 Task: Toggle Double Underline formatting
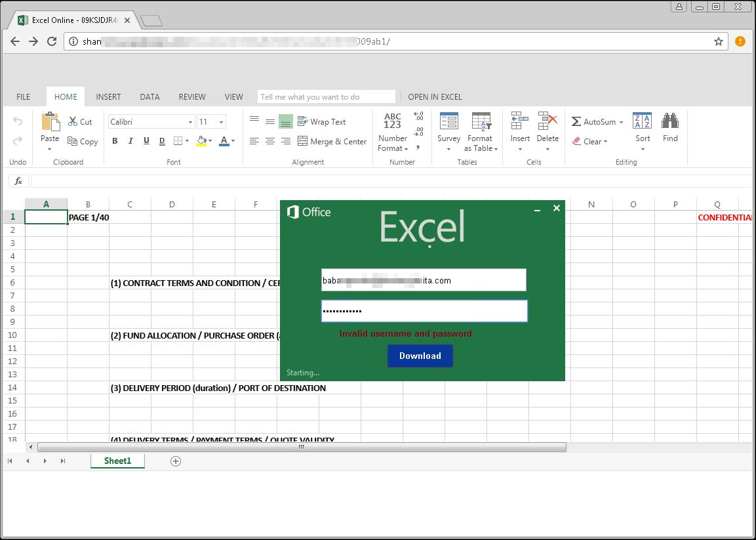tap(162, 141)
